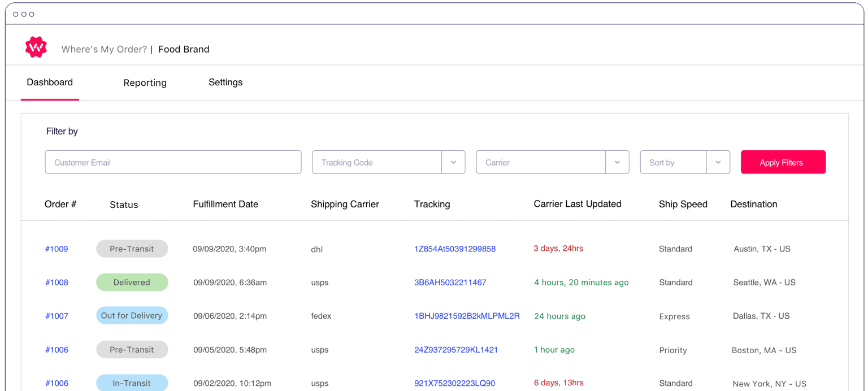Expand the Tracking Code dropdown arrow
868x391 pixels.
pos(453,162)
